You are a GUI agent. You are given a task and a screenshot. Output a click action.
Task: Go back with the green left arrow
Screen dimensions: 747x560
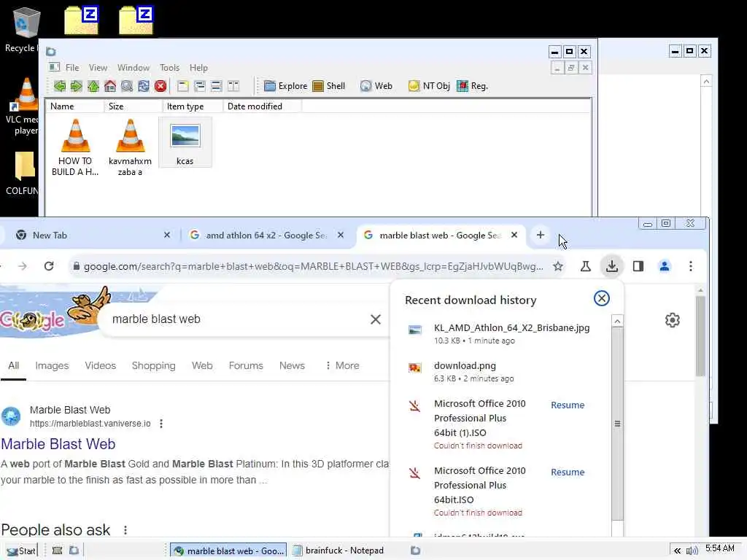[x=60, y=86]
